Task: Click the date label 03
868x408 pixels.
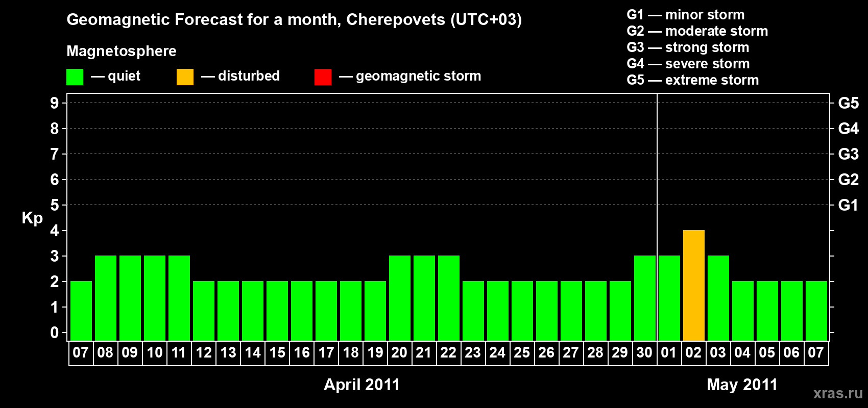Action: tap(718, 352)
